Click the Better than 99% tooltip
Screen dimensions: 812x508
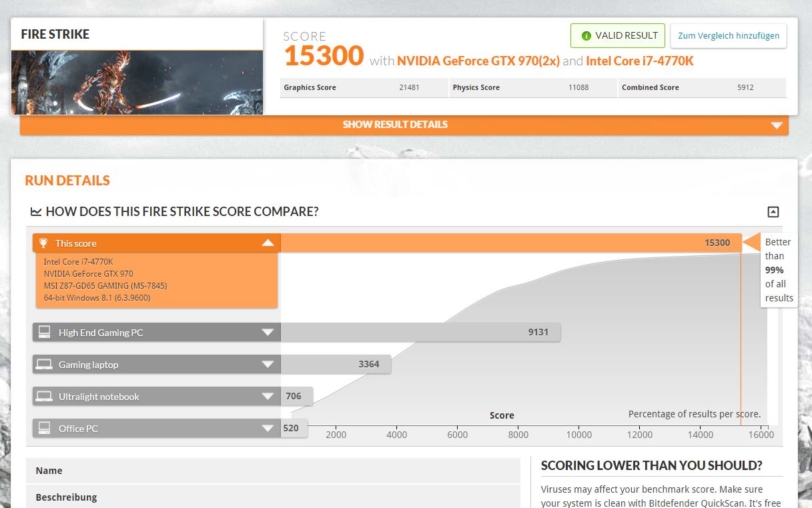tap(778, 270)
